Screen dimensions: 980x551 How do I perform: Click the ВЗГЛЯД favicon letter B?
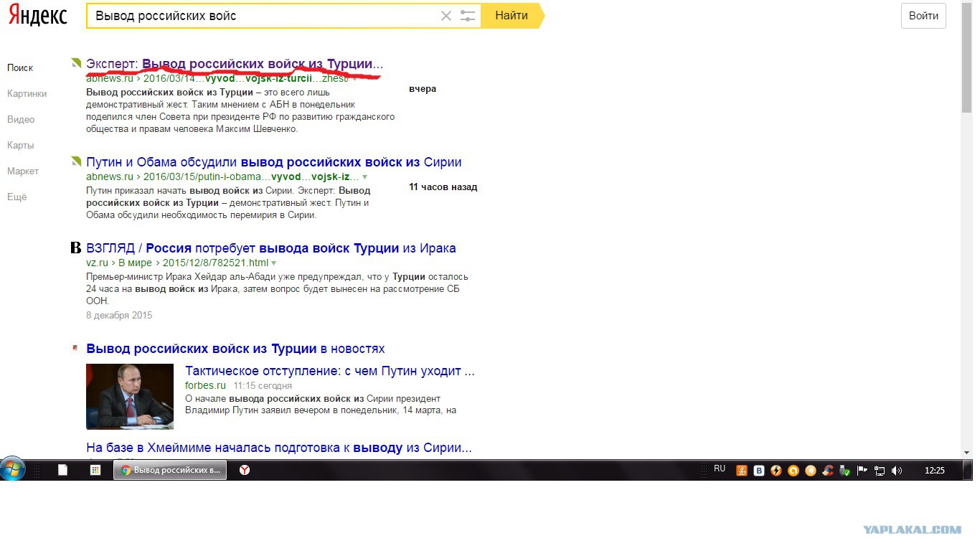(x=76, y=248)
